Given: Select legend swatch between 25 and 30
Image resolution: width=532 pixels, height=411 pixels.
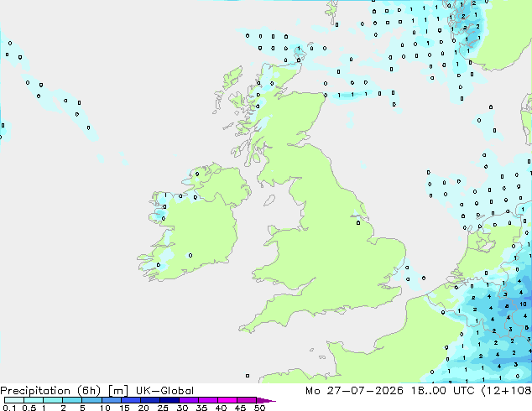Looking at the screenshot, I should coord(170,400).
